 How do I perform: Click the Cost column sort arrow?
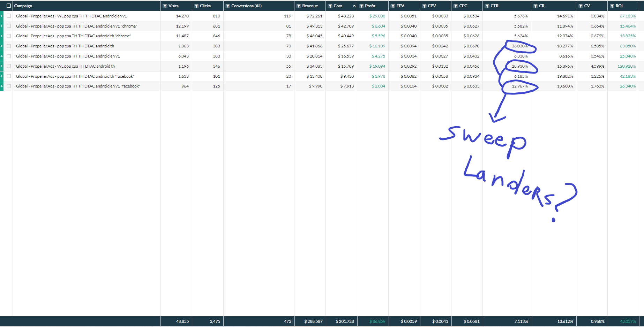(354, 6)
